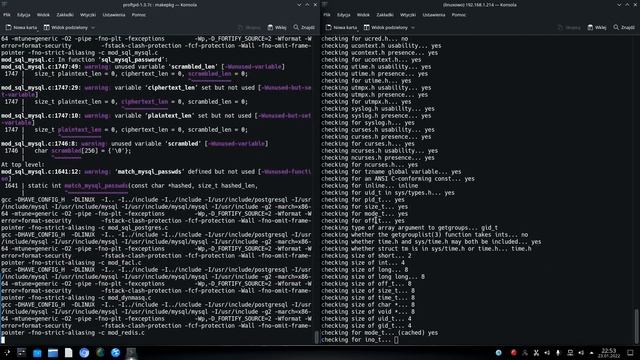Click line ending '-c mod_redis.c' in left terminal
This screenshot has height=360, width=640.
coord(73,333)
